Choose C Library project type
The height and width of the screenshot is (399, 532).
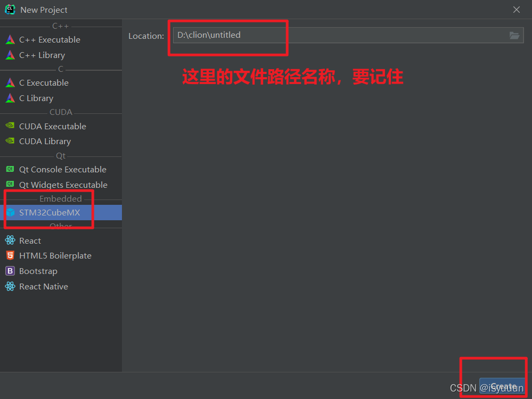point(61,98)
